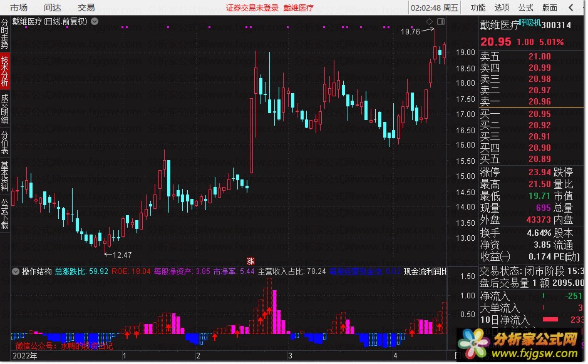Open the 分价表 side tab
The height and width of the screenshot is (364, 588).
pyautogui.click(x=4, y=143)
